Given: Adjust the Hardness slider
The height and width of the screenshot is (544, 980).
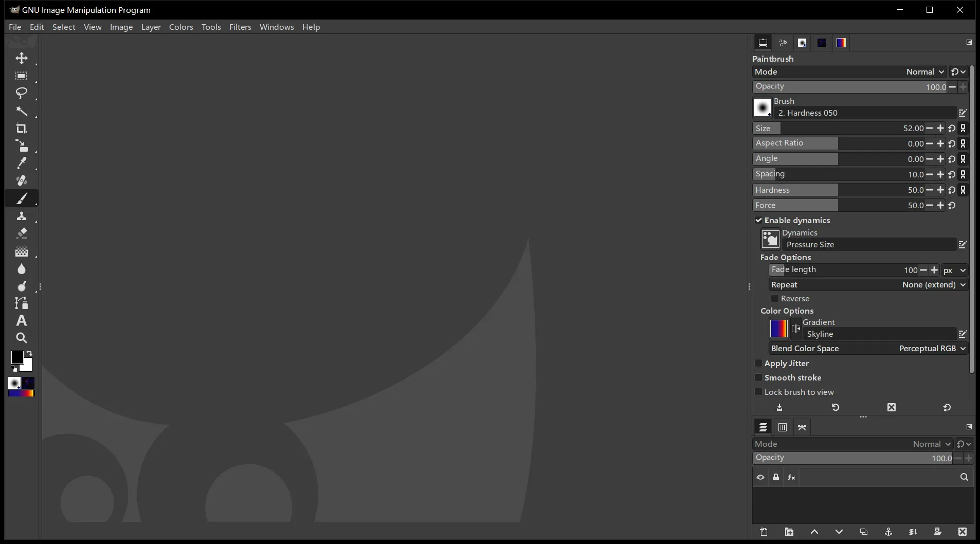Looking at the screenshot, I should pos(839,190).
